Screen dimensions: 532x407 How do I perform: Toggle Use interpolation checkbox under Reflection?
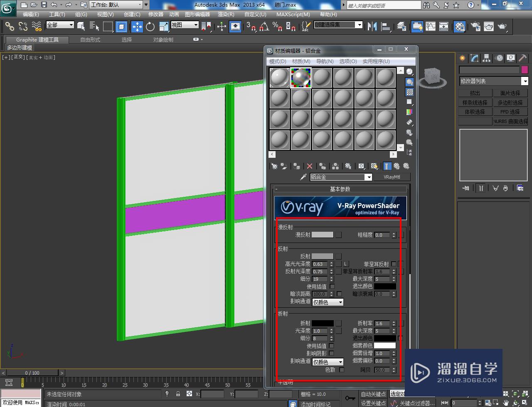pos(332,287)
